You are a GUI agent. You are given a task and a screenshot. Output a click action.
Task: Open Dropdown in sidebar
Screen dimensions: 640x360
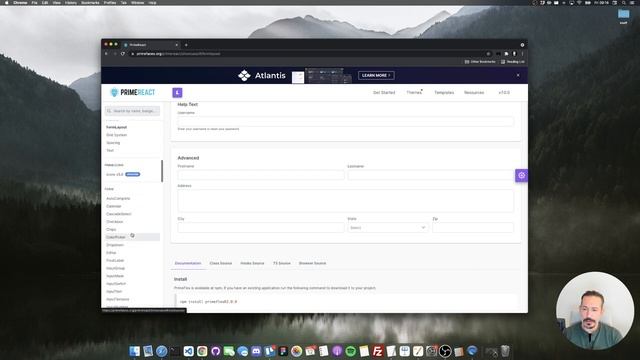click(115, 245)
